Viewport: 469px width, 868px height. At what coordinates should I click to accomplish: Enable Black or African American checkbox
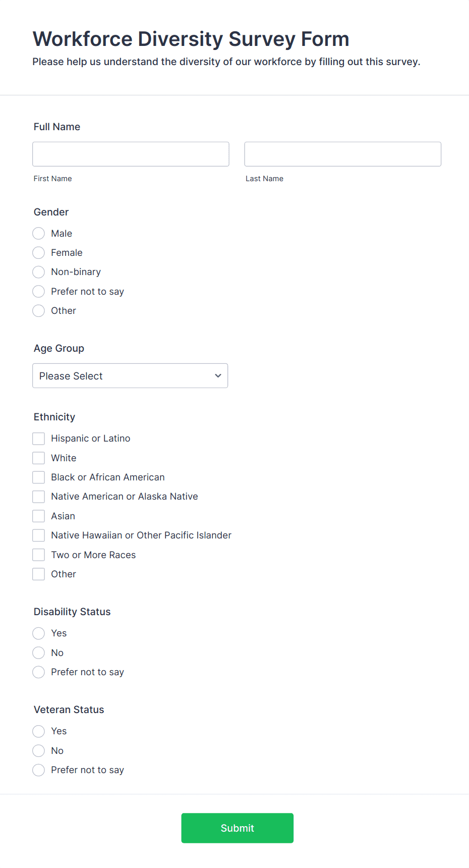[38, 477]
